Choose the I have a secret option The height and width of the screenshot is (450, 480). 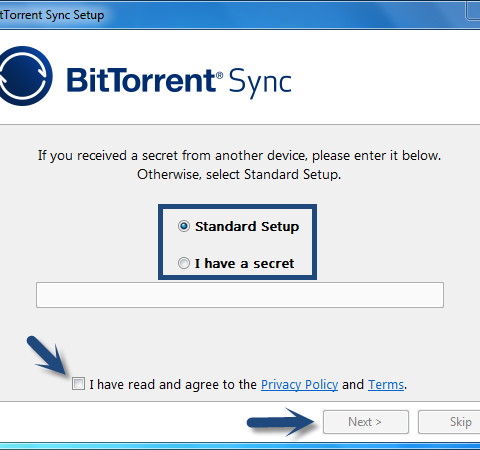point(184,263)
